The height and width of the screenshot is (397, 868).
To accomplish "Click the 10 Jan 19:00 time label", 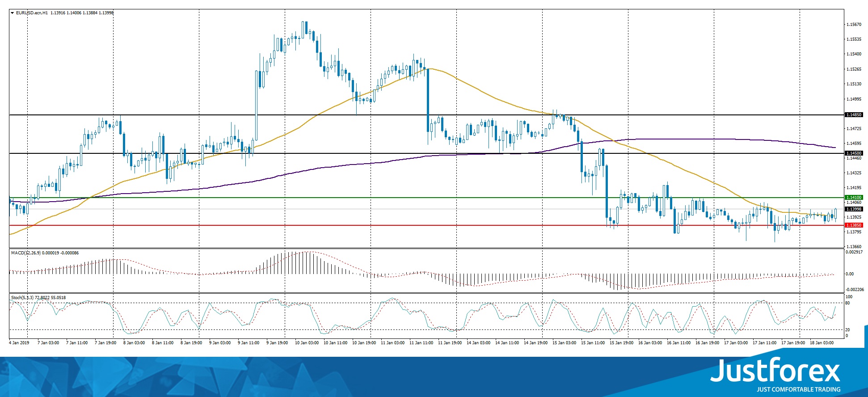I will point(364,343).
